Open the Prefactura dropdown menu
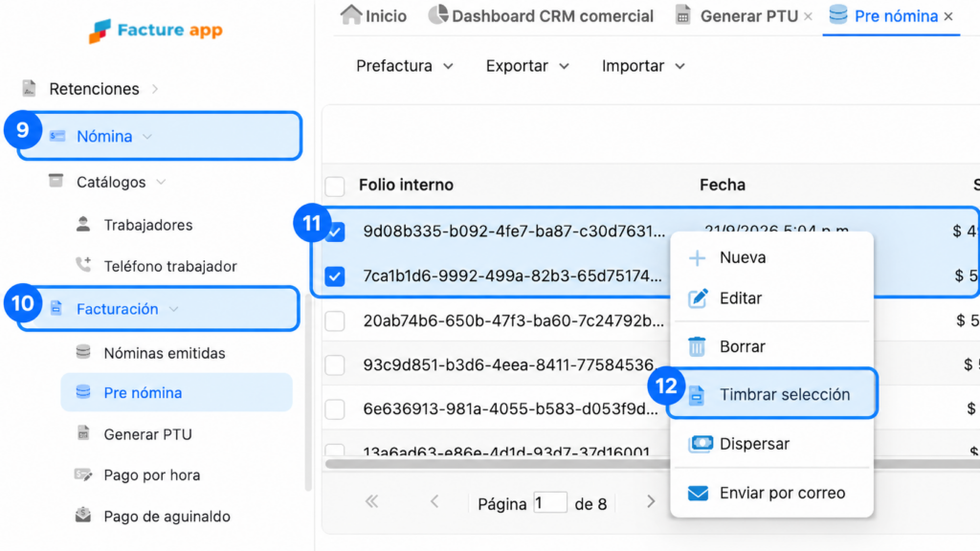Image resolution: width=980 pixels, height=551 pixels. (405, 66)
